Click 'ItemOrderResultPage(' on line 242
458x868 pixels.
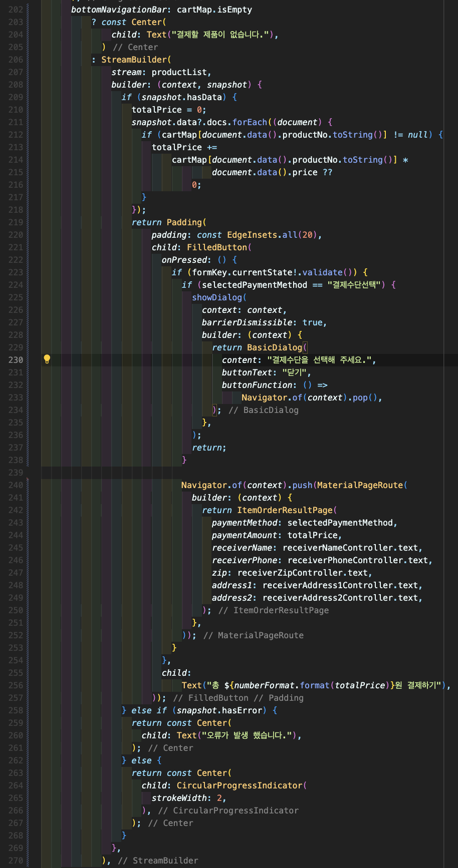[287, 510]
